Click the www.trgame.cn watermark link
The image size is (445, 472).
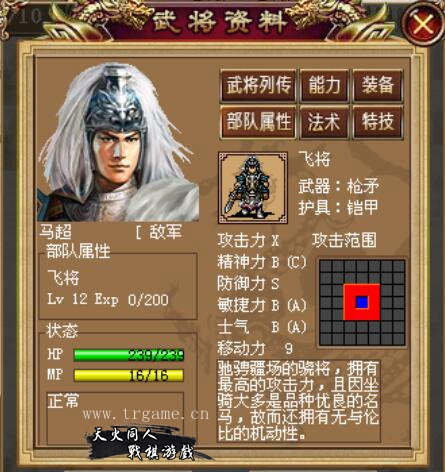(x=146, y=414)
